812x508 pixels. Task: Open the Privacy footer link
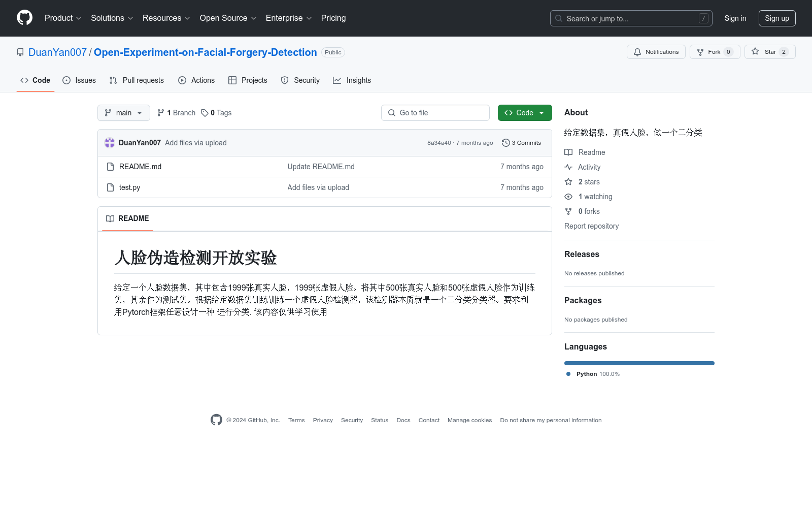323,420
